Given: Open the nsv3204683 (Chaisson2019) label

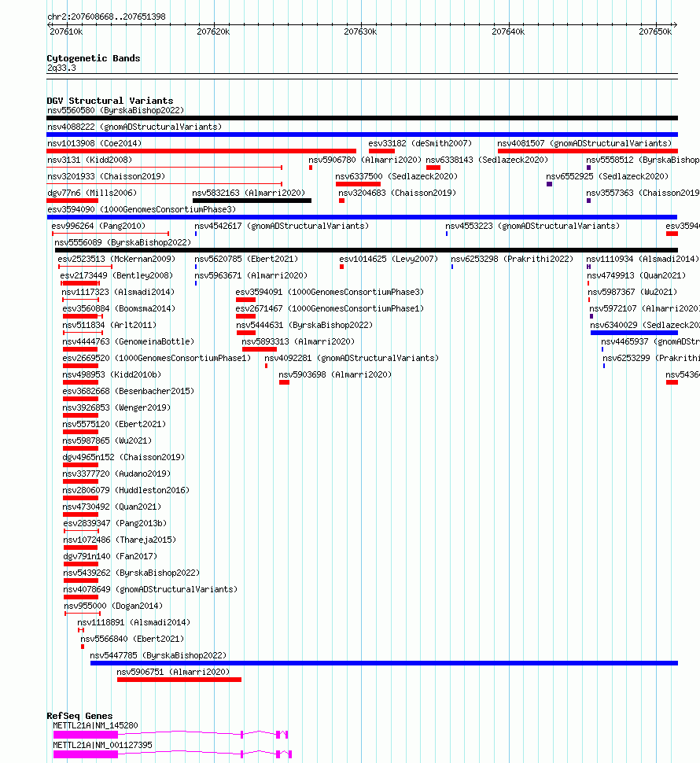Looking at the screenshot, I should click(397, 194).
